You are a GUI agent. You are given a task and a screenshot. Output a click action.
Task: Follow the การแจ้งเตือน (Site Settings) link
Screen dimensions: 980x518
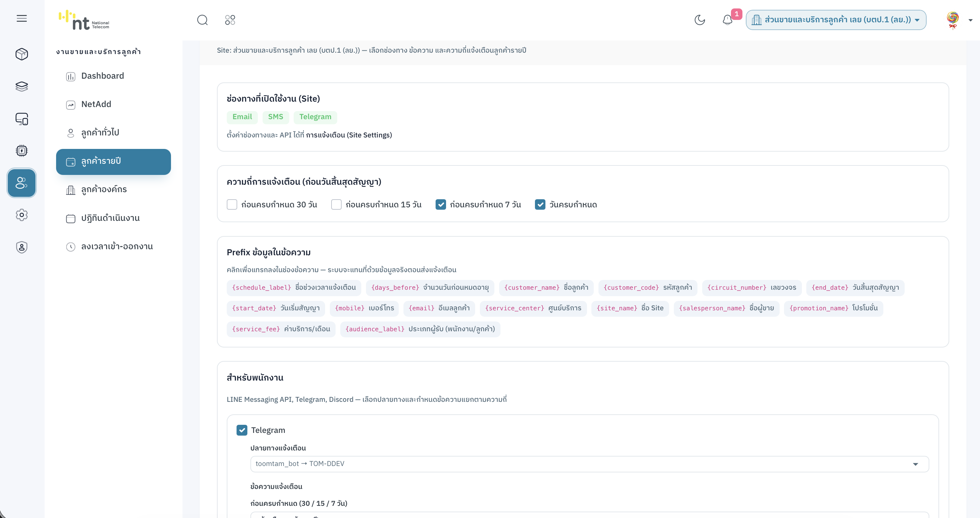[x=349, y=135]
